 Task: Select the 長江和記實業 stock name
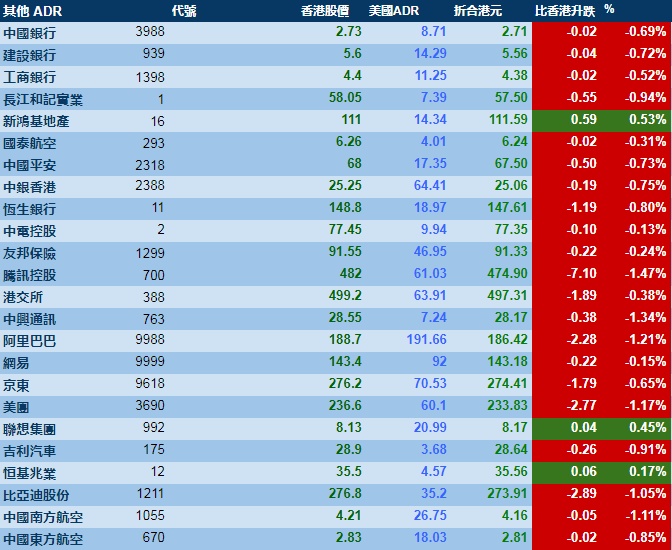(x=43, y=99)
